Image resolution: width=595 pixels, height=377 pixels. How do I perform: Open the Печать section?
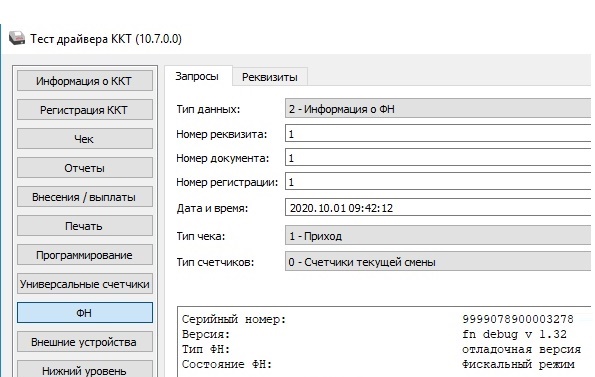(x=85, y=226)
